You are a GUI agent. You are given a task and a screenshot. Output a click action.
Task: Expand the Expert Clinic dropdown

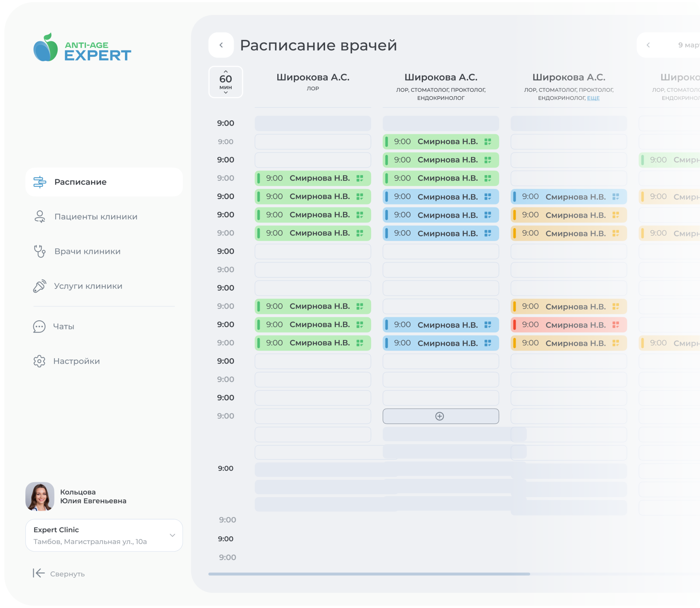[172, 535]
